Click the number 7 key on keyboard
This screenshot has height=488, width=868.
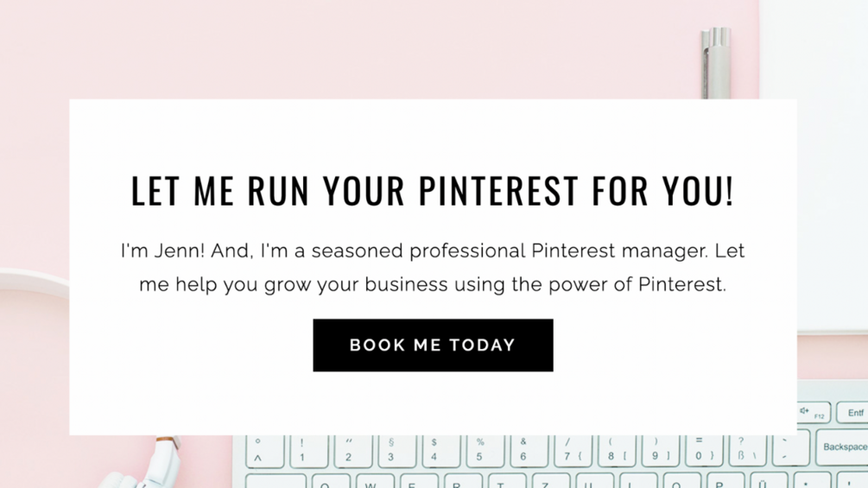570,450
